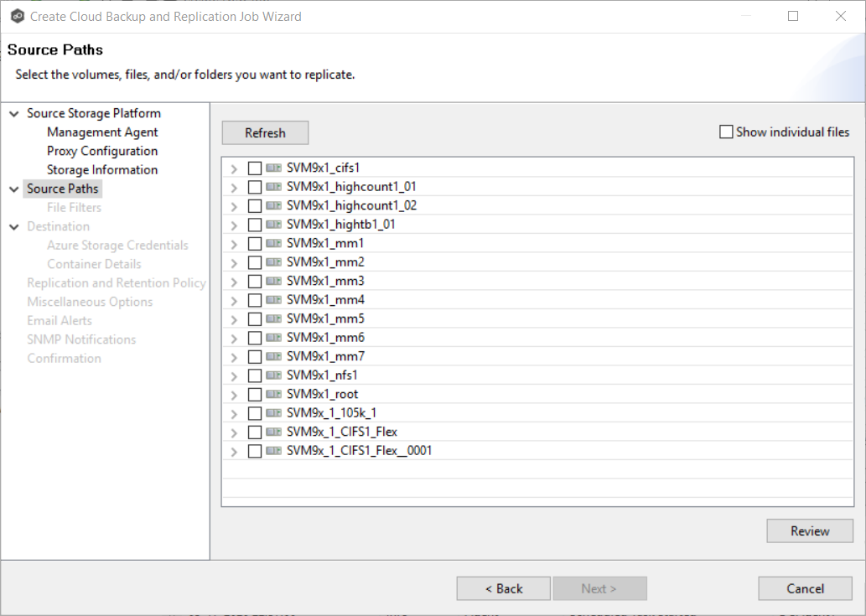
Task: Click the Review button
Action: 809,531
